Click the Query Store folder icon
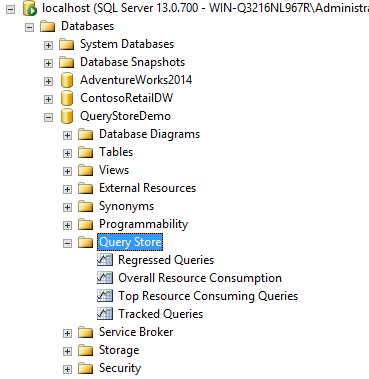Screen dimensions: 369x379 click(85, 242)
